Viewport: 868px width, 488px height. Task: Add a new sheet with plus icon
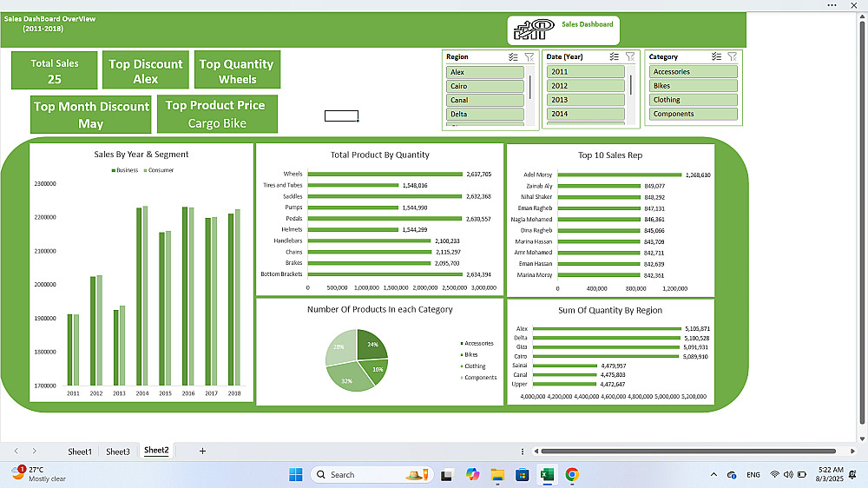(202, 451)
